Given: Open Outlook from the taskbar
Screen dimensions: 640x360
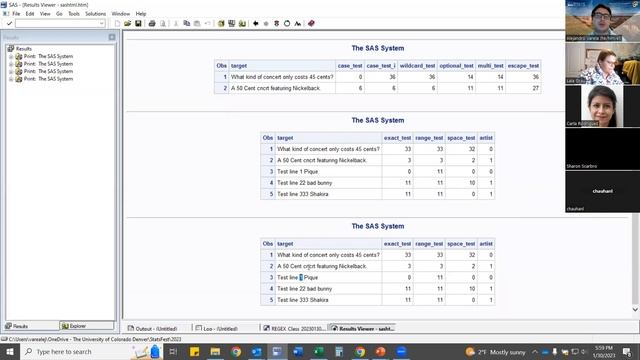Looking at the screenshot, I should click(x=257, y=351).
